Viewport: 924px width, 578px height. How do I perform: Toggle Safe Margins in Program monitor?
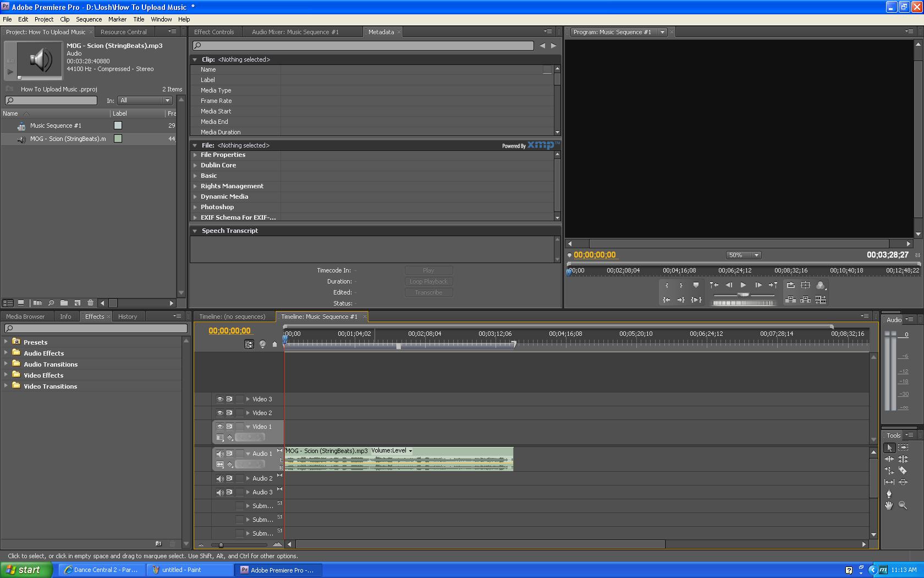click(x=805, y=285)
